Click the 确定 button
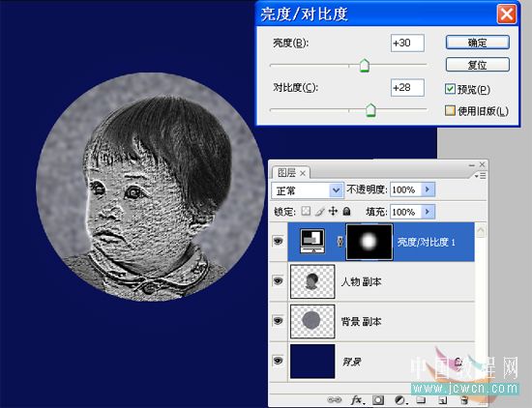Image resolution: width=532 pixels, height=408 pixels. 478,43
